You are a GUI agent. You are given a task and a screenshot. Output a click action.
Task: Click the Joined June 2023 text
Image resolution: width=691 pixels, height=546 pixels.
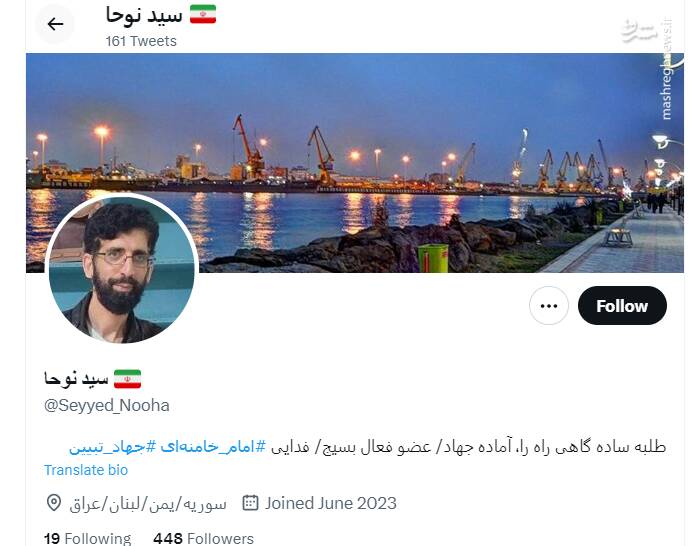coord(331,503)
